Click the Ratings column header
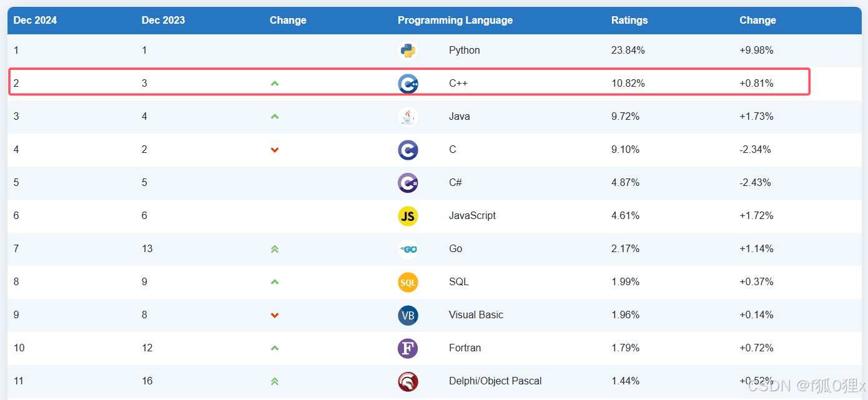Viewport: 868px width, 400px height. point(629,20)
